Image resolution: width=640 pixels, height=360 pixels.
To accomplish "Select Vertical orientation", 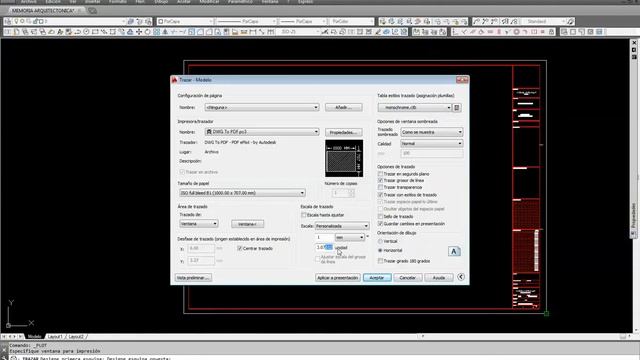I will [380, 241].
